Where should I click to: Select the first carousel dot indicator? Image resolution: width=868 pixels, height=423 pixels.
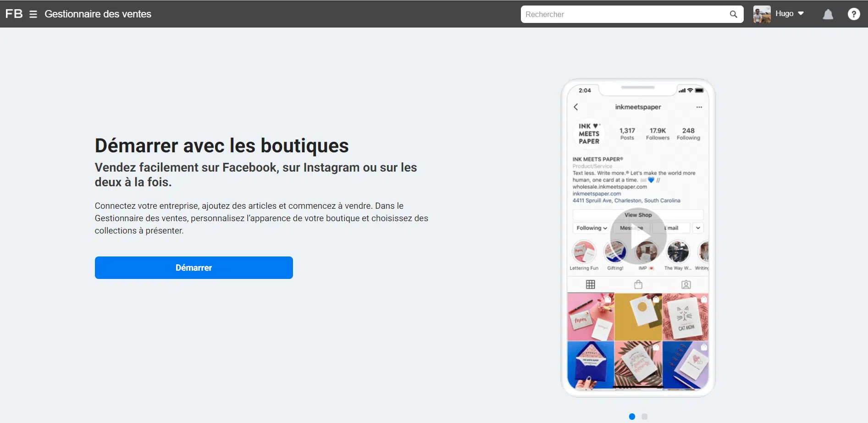(631, 417)
